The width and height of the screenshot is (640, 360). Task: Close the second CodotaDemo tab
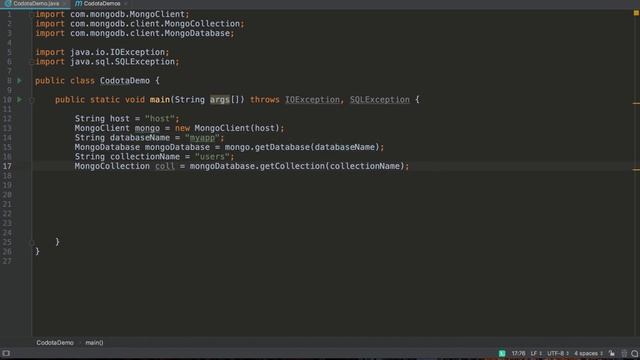coord(126,4)
